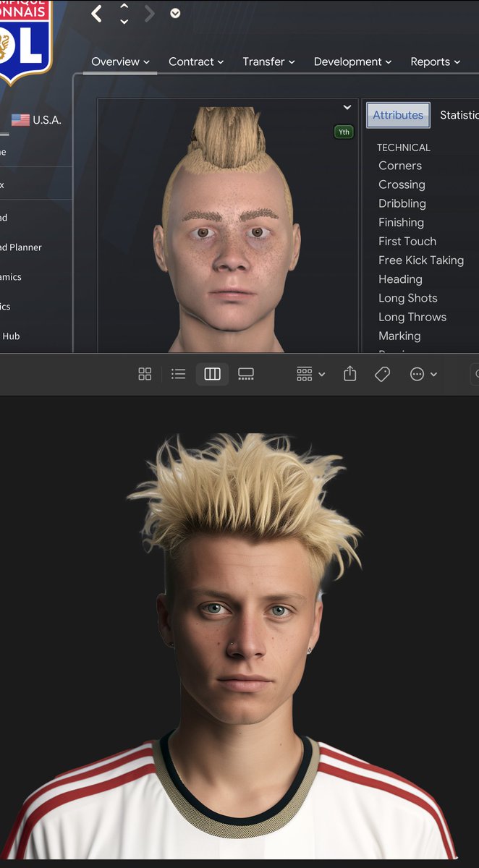Switch Finder to icon grid view
Image resolution: width=479 pixels, height=868 pixels.
pos(145,374)
